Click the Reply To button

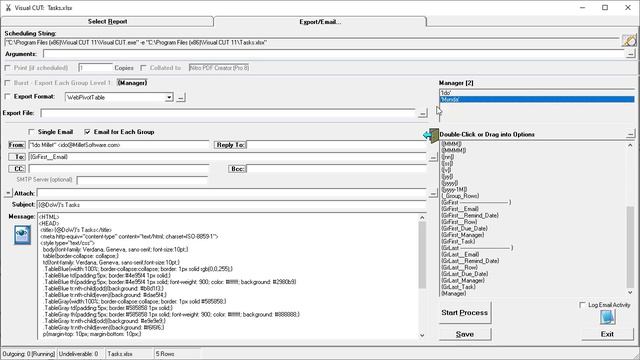point(230,145)
